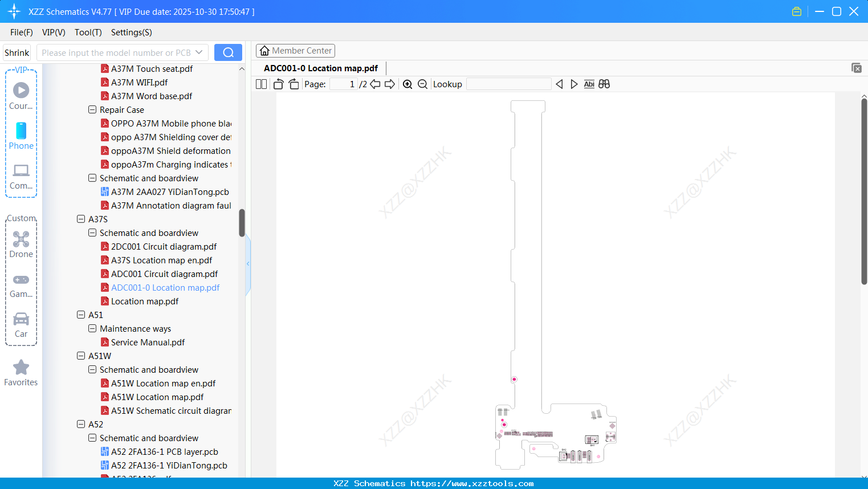Open the Settings(S) menu
The width and height of the screenshot is (868, 489).
[132, 32]
